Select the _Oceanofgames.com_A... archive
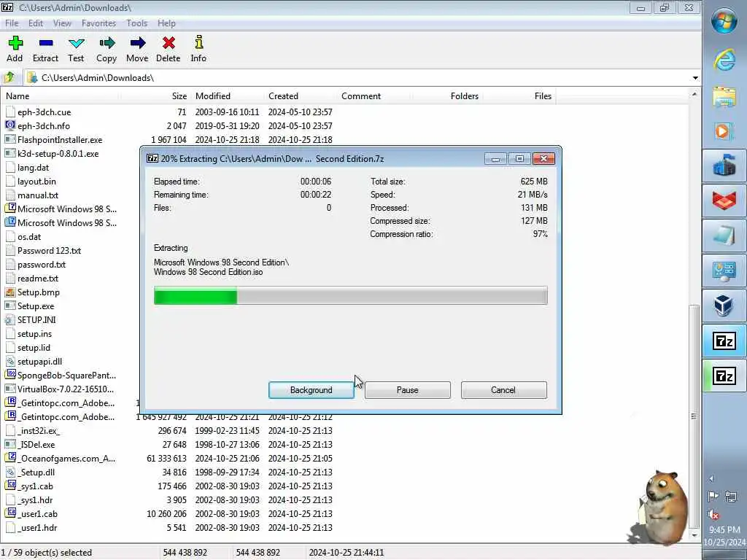The width and height of the screenshot is (747, 560). point(66,458)
